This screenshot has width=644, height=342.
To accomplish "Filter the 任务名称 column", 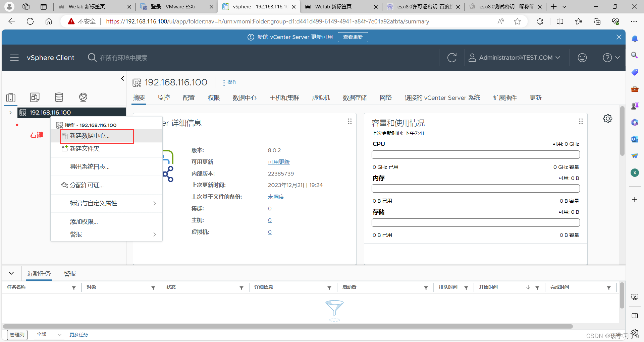I will (74, 288).
